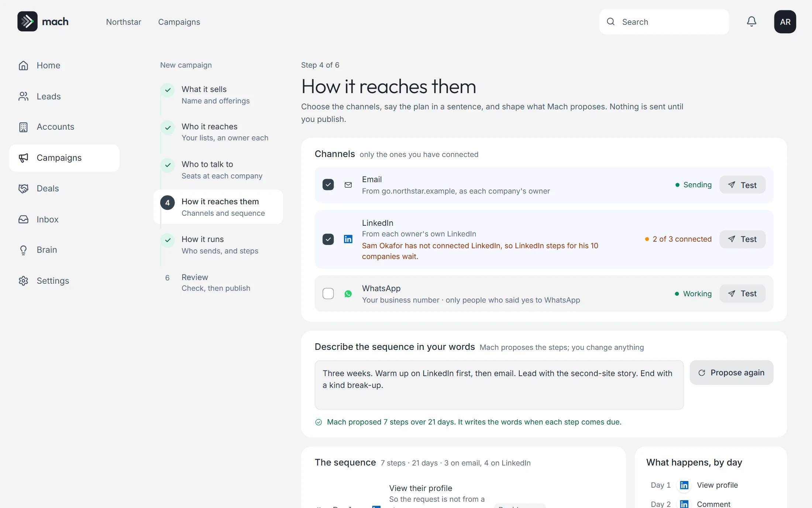812x508 pixels.
Task: Open the AR user avatar menu
Action: 785,22
